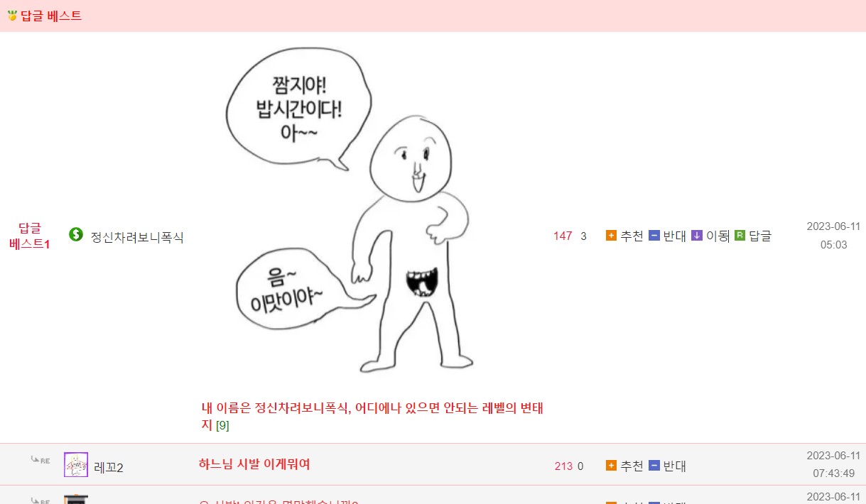Open the 답글 베스트 header
The image size is (866, 504).
[51, 16]
